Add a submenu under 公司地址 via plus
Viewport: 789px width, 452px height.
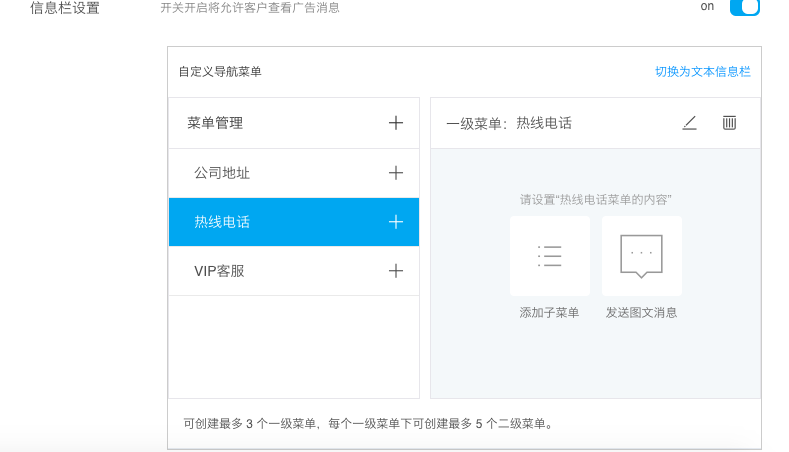[x=395, y=173]
